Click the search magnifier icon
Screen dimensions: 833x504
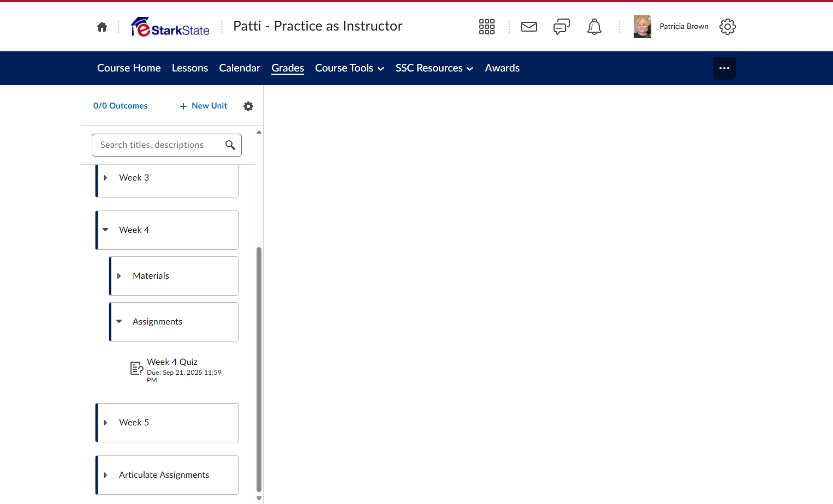pos(230,145)
